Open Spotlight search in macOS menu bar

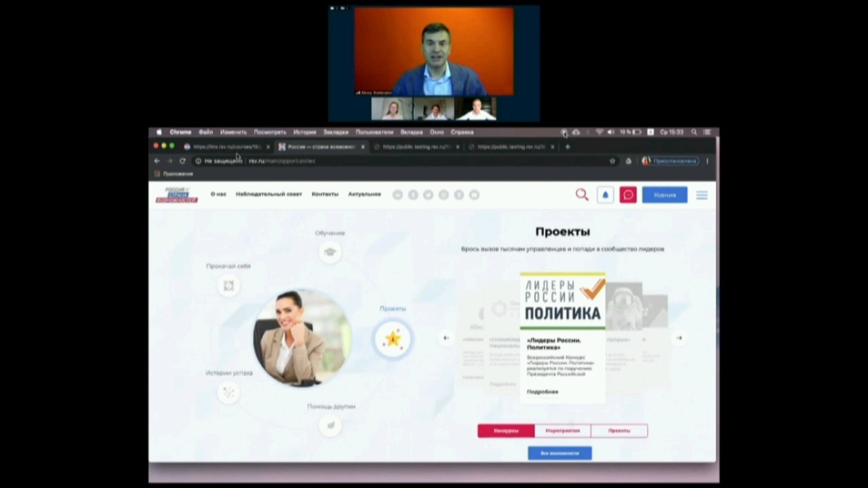[694, 132]
